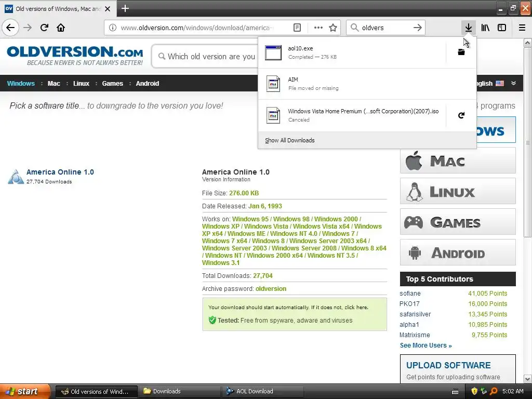The width and height of the screenshot is (532, 399).
Task: Select Windows in the site navigation bar
Action: tap(21, 84)
